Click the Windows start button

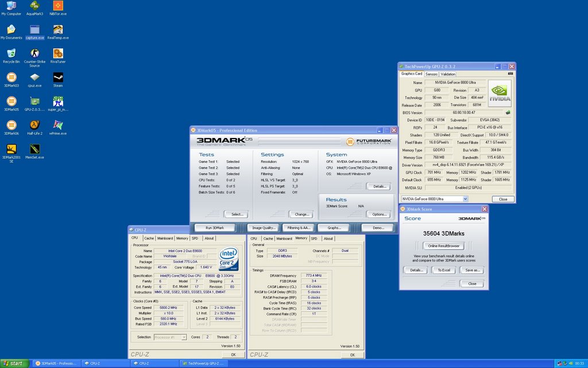coord(14,363)
